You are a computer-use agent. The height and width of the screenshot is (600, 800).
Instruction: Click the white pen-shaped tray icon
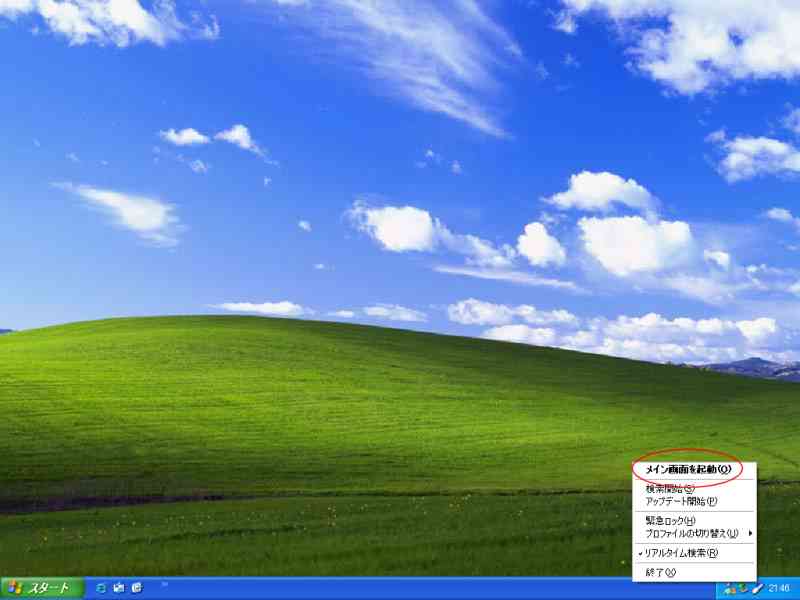click(757, 588)
